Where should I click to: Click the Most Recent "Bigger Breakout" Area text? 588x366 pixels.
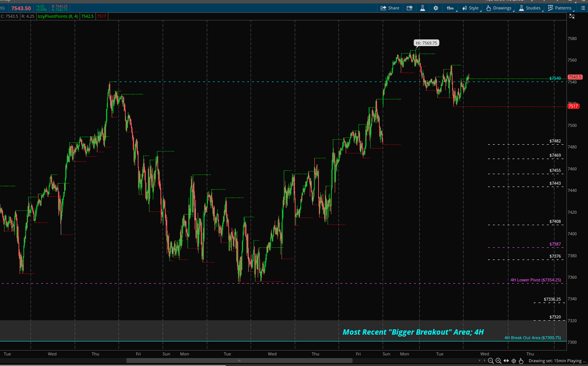(413, 332)
